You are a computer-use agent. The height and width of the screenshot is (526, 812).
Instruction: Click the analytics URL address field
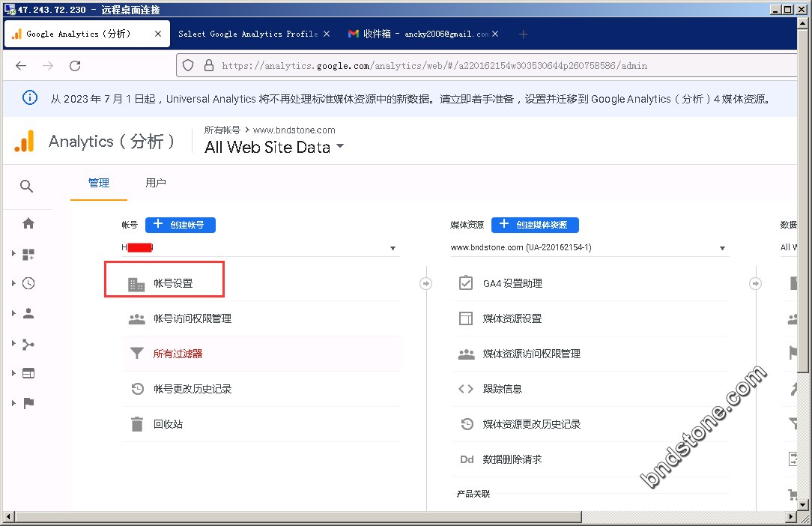pos(487,65)
